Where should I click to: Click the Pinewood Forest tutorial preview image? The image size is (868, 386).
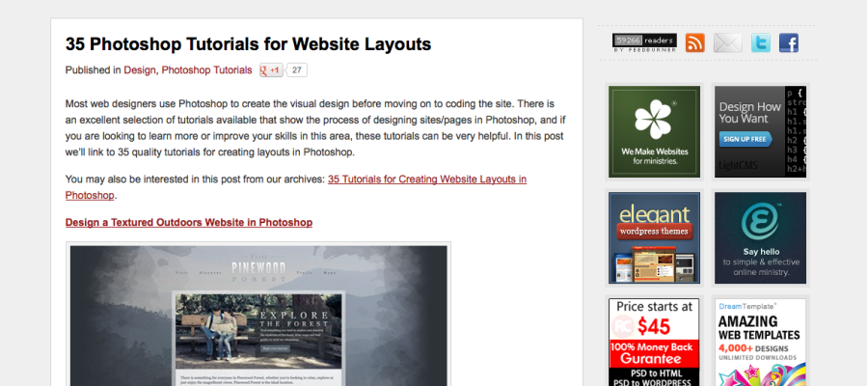258,314
